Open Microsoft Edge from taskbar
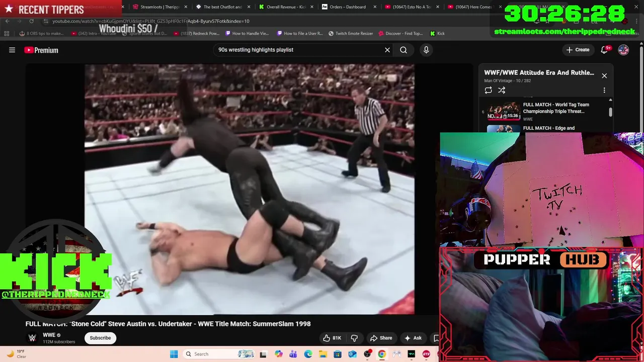Screen dimensions: 644x362 point(308,354)
